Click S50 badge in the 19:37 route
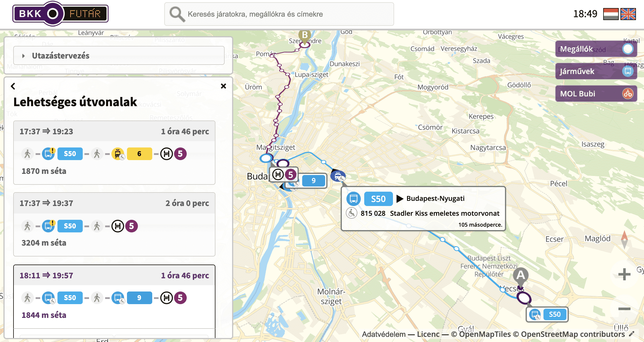The height and width of the screenshot is (342, 644). (x=70, y=226)
